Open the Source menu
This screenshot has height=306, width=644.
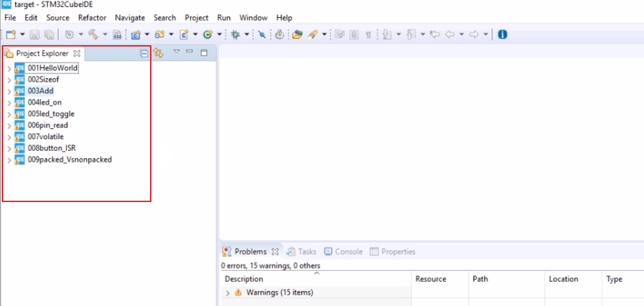click(x=58, y=18)
